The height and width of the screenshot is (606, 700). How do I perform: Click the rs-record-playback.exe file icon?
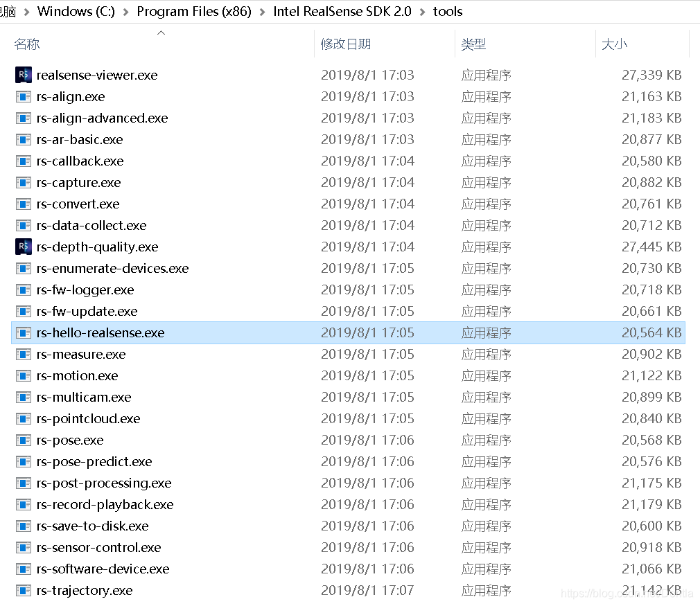coord(23,504)
